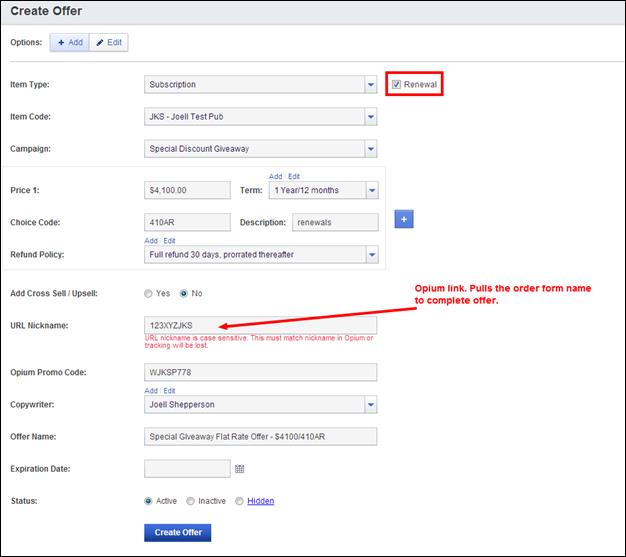Select the Hidden status radio button
Image resolution: width=626 pixels, height=557 pixels.
[x=239, y=501]
